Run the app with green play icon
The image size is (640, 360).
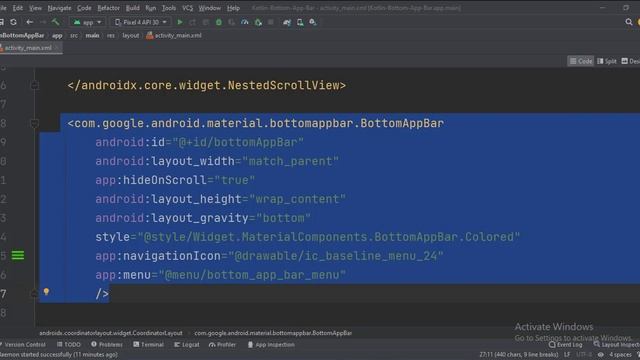(x=180, y=22)
